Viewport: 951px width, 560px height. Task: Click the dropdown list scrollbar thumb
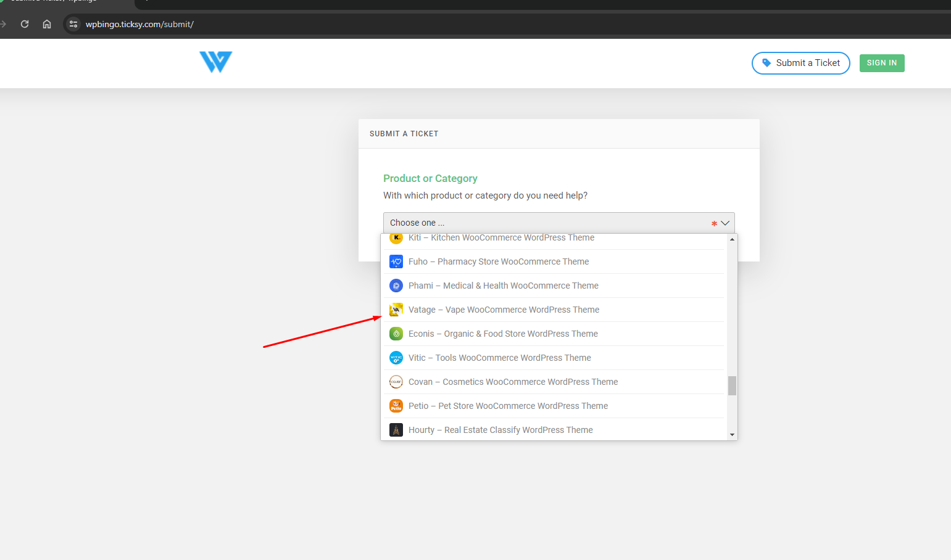point(732,385)
